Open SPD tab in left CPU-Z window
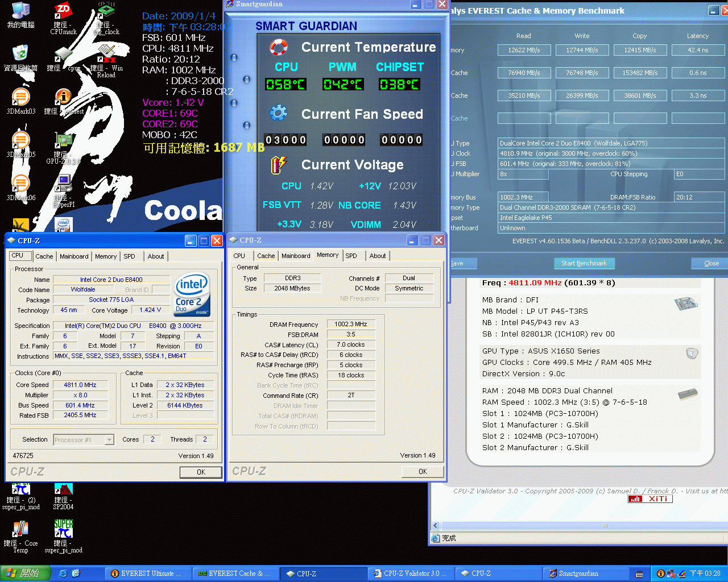This screenshot has height=582, width=728. tap(130, 256)
